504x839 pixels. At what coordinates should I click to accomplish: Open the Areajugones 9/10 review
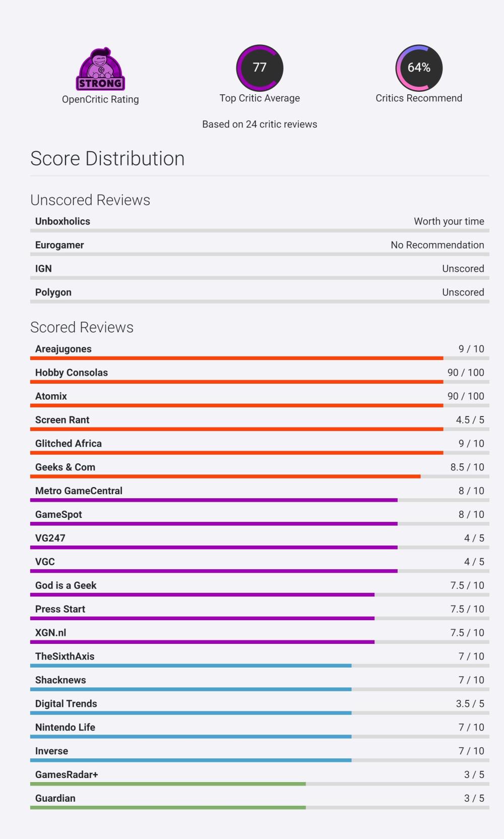point(64,349)
